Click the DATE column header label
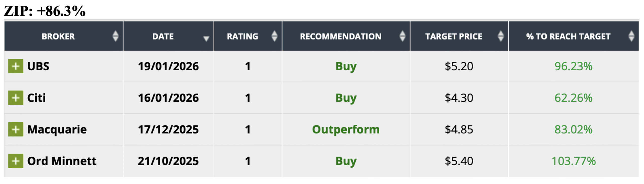 (x=163, y=36)
